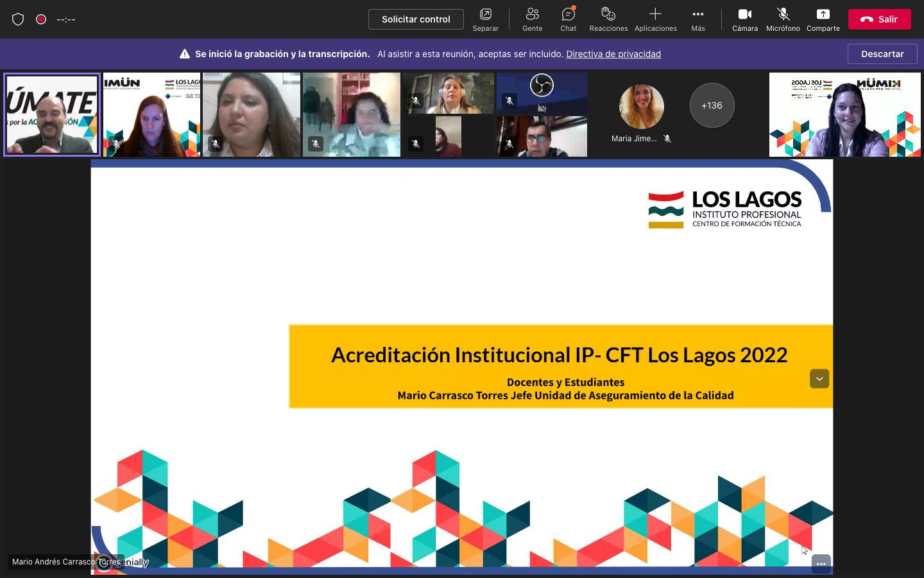Open the Reacciones menu
The image size is (924, 578).
pyautogui.click(x=608, y=20)
